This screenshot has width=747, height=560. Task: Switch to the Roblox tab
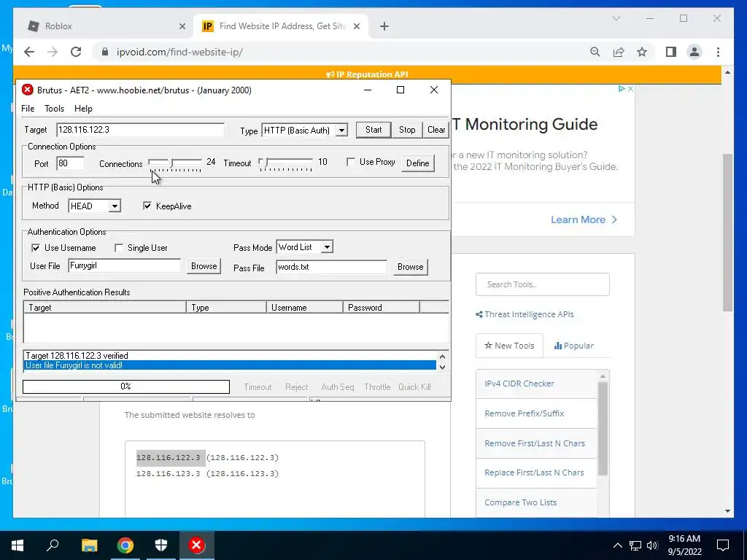pyautogui.click(x=105, y=27)
